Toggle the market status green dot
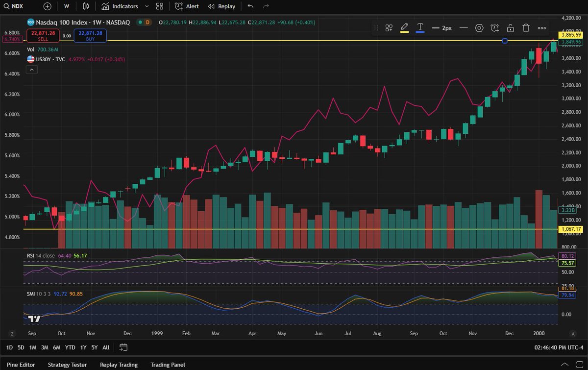588x370 pixels. coord(140,22)
